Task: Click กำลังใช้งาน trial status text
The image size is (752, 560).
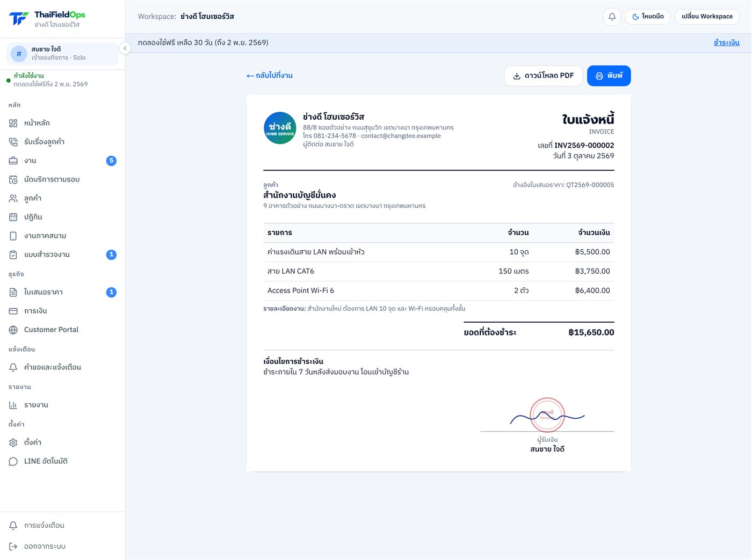Action: (29, 76)
